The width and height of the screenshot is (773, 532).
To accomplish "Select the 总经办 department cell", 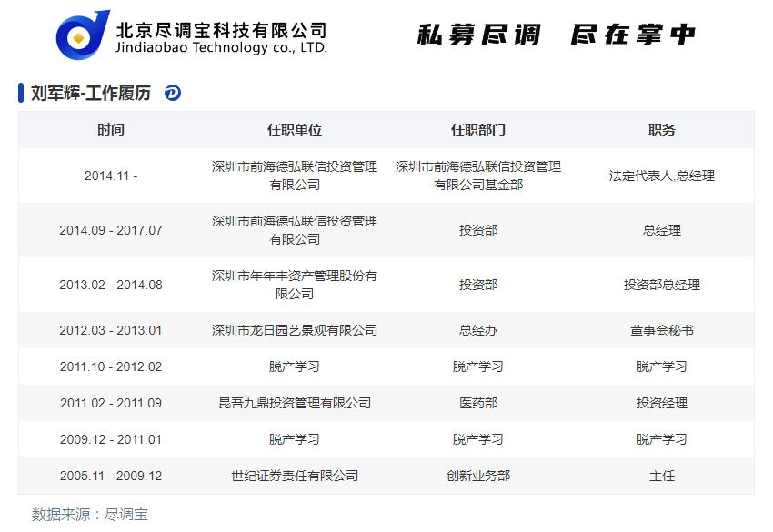I will 478,330.
